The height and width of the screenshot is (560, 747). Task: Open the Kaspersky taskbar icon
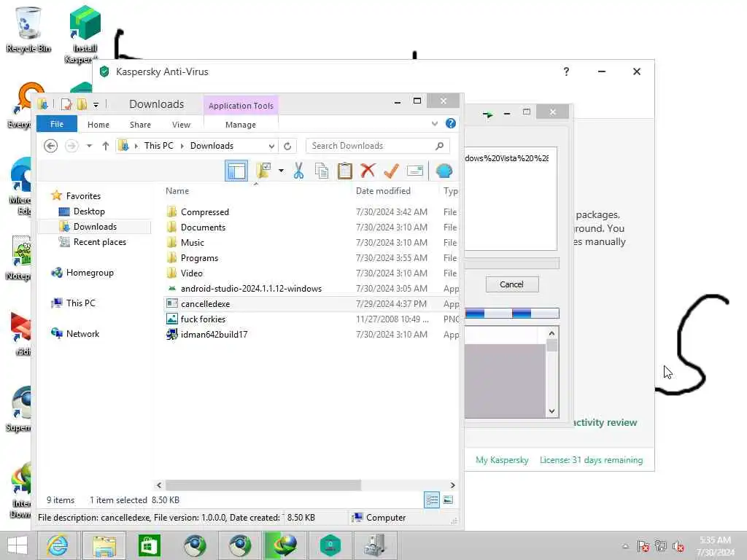tap(330, 545)
